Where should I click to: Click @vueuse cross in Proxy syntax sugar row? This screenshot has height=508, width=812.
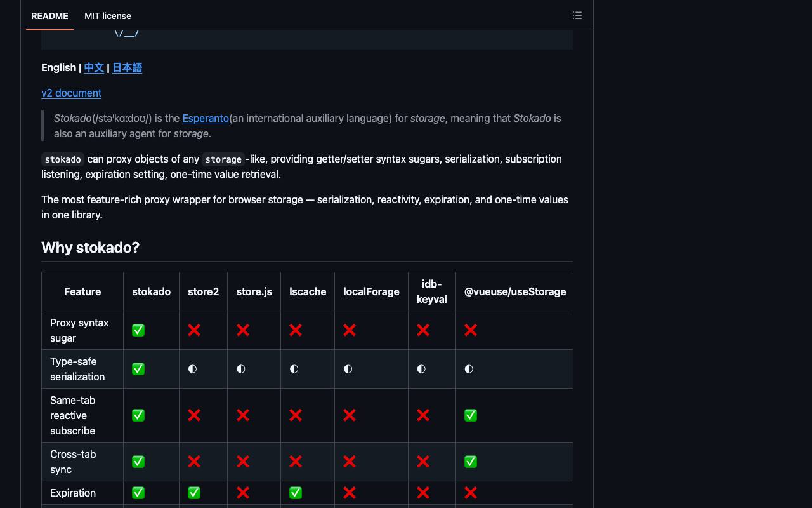(471, 330)
